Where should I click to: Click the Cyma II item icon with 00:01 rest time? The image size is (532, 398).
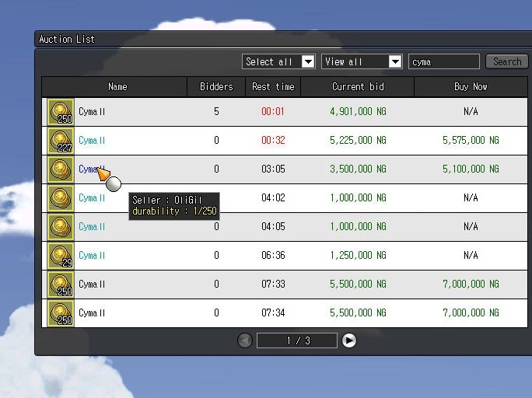click(60, 112)
